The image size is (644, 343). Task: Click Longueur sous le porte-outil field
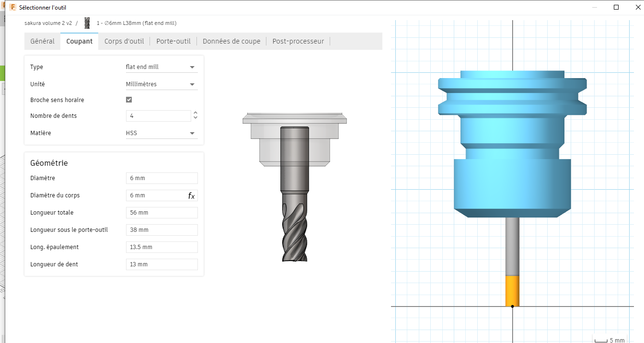(x=162, y=230)
